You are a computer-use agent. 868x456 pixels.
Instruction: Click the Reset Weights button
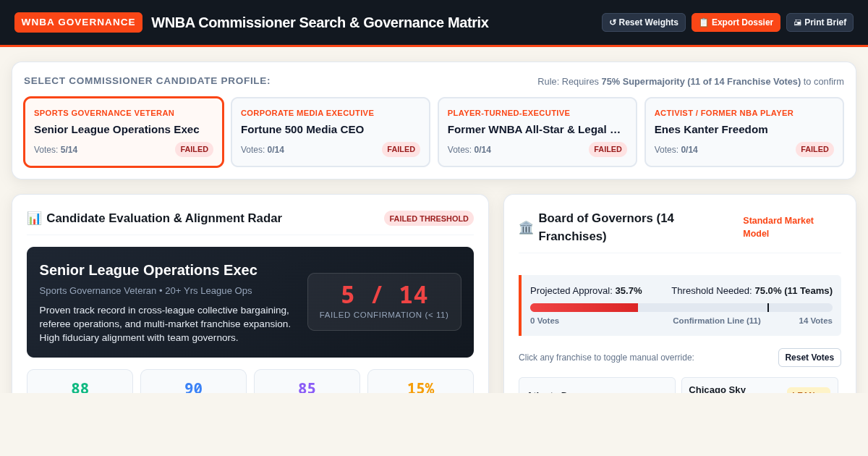point(644,22)
